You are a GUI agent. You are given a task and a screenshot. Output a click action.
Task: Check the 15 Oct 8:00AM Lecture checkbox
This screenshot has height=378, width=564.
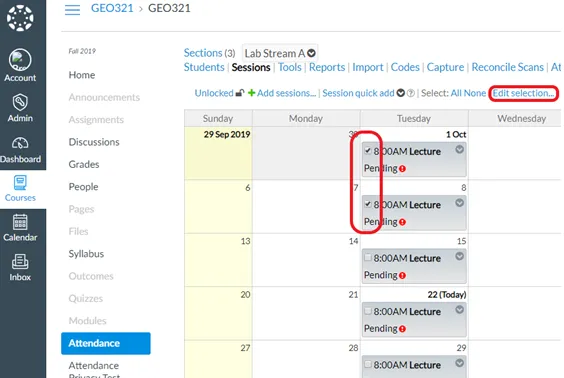[368, 257]
